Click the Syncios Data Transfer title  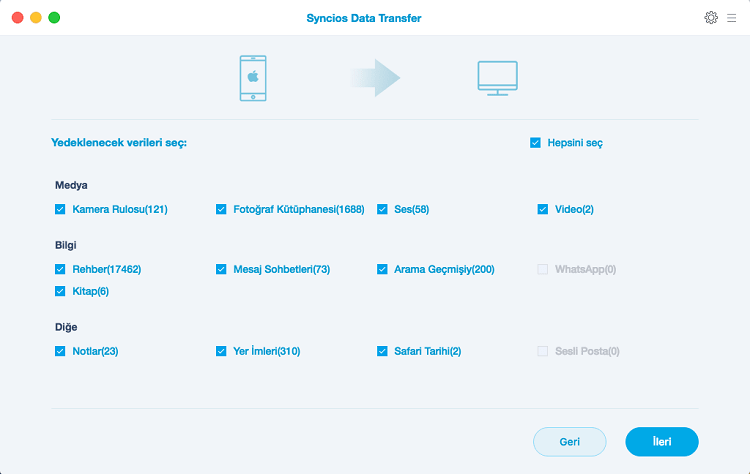[x=364, y=18]
